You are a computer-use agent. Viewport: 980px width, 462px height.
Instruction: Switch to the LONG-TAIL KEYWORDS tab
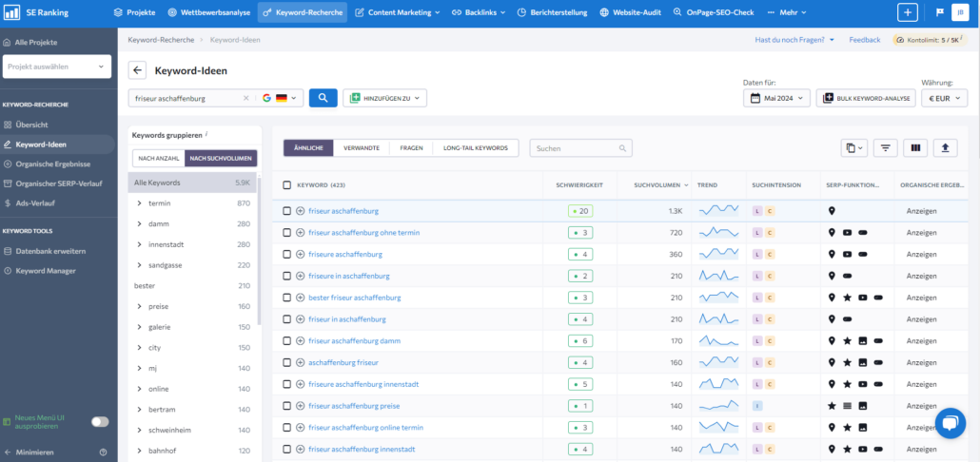476,148
